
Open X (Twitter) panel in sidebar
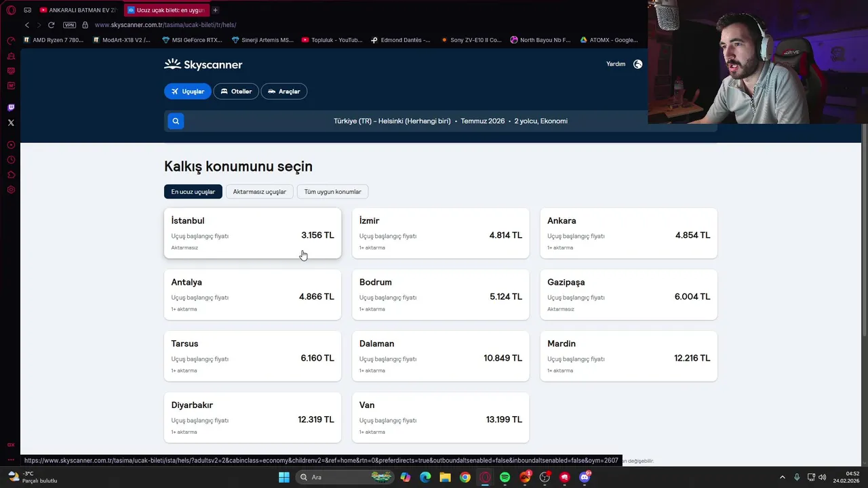click(x=11, y=123)
